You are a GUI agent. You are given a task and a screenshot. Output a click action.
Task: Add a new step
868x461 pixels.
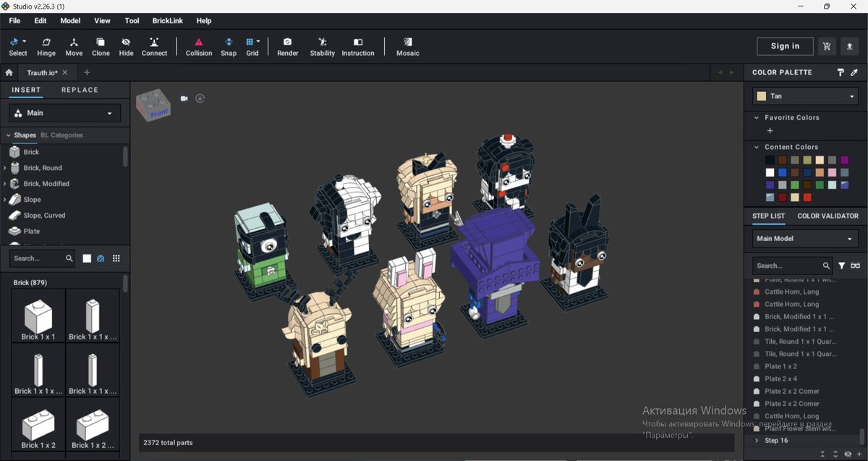(x=860, y=454)
